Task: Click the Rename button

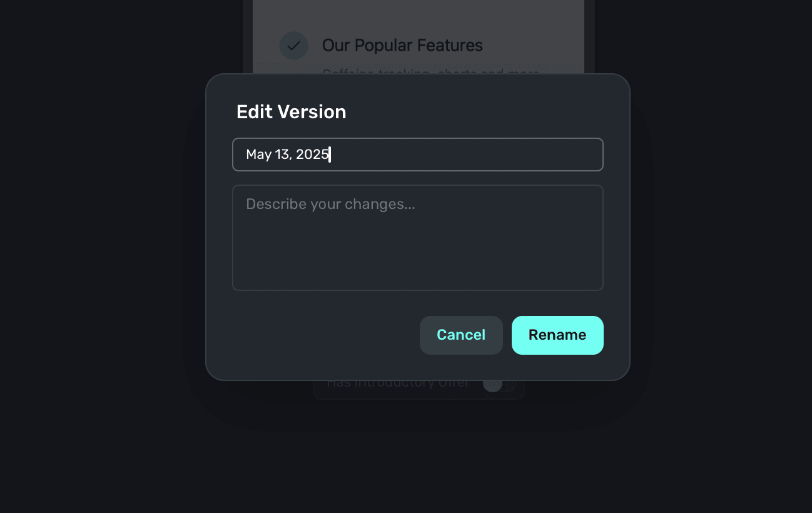Action: click(x=557, y=335)
